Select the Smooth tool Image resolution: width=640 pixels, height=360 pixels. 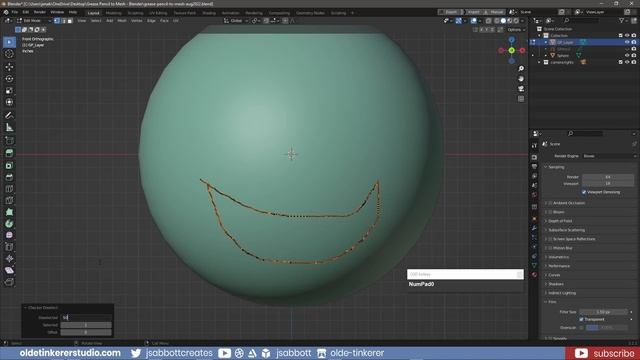point(9,236)
